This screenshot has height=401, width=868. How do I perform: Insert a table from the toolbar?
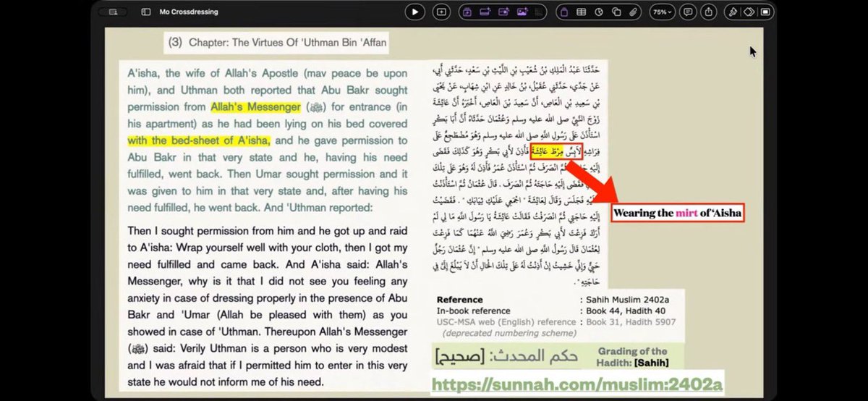(581, 12)
